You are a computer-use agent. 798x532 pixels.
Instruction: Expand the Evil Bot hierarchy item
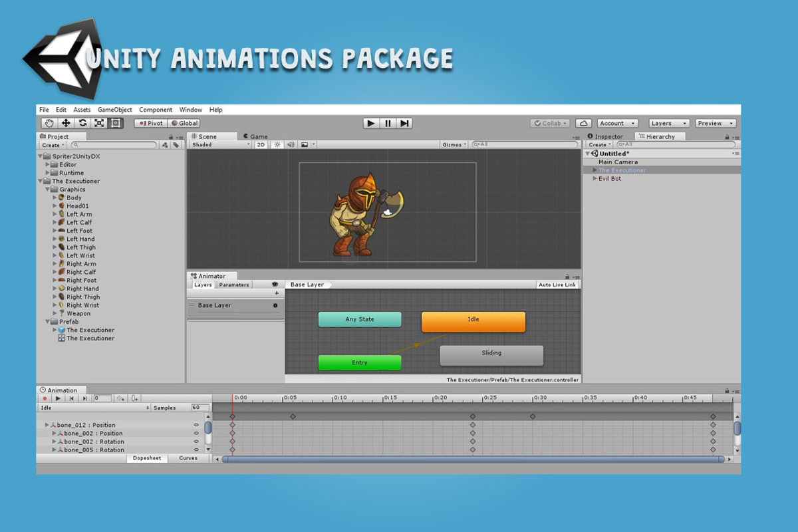pyautogui.click(x=595, y=178)
